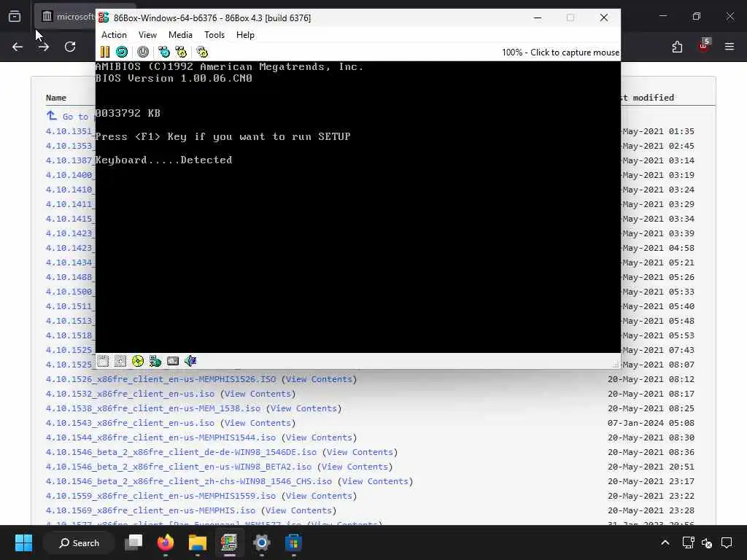View Contents of WIN98_BETA2.iso
The width and height of the screenshot is (747, 560).
355,467
